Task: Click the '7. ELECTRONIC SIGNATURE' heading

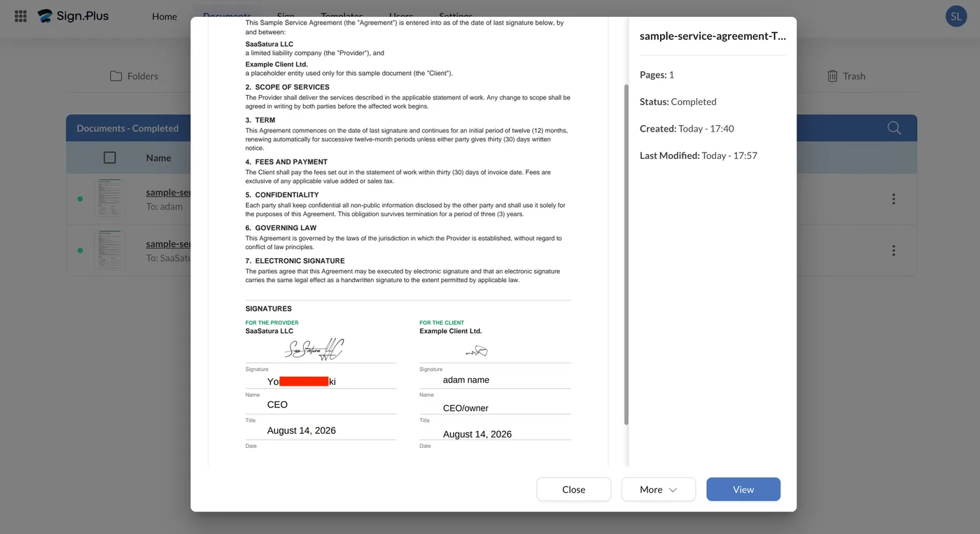Action: click(x=295, y=261)
